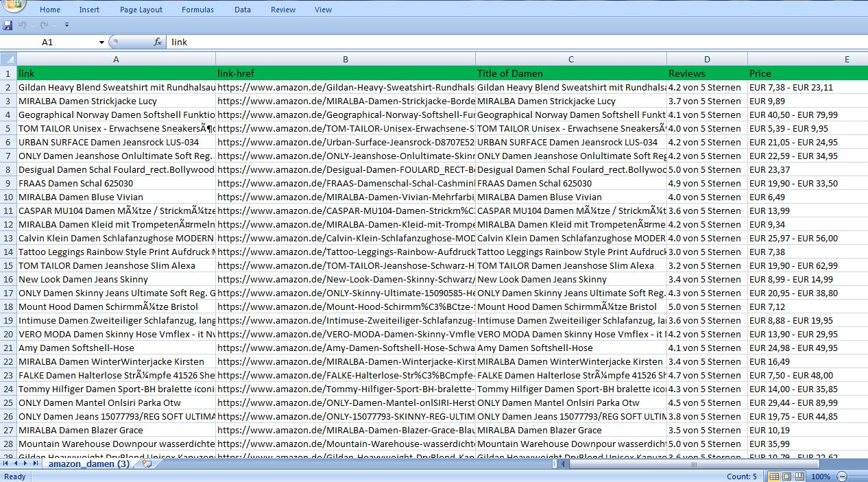
Task: Click the Insert Worksheet icon
Action: click(146, 463)
